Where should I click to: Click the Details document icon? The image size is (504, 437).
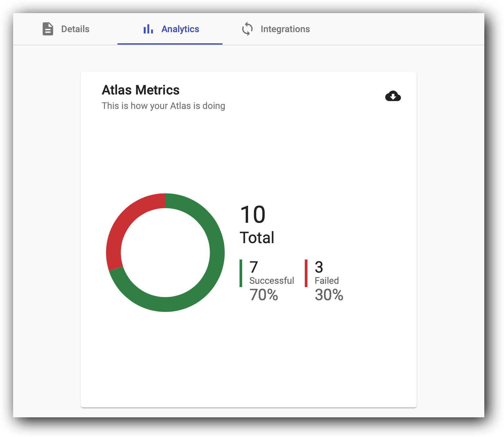(x=48, y=29)
